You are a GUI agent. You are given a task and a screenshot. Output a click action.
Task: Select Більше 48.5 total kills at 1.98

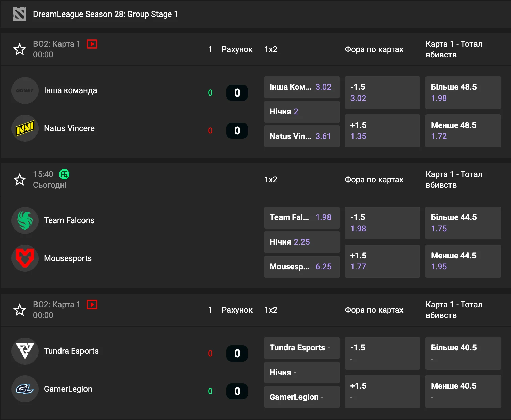463,93
